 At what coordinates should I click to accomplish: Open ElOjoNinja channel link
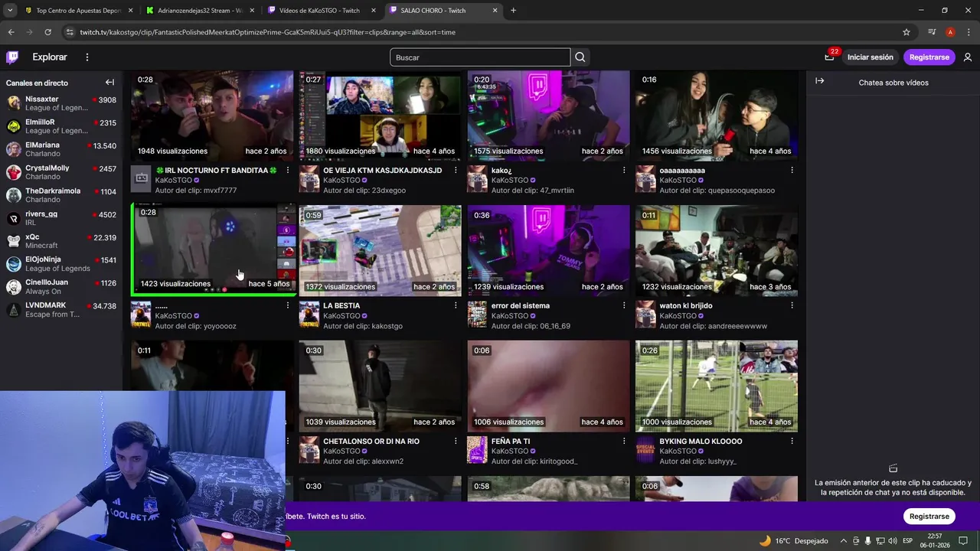click(60, 264)
